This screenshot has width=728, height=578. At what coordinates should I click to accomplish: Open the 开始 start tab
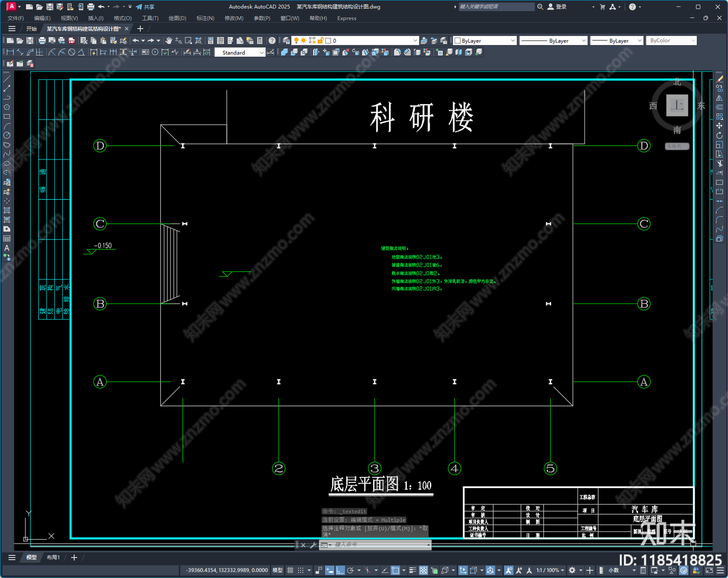click(x=31, y=29)
